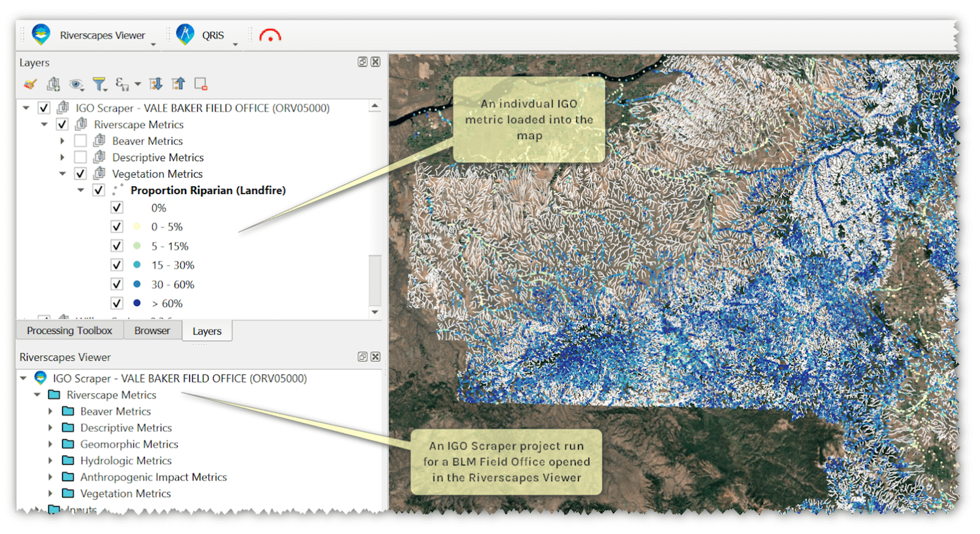Screen dimensions: 980x534
Task: Open the QRiS toolbar dropdown arrow
Action: click(x=235, y=44)
